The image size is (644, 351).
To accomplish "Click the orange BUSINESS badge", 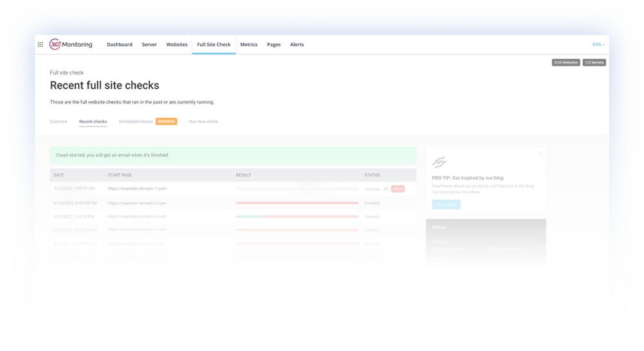I will 166,122.
